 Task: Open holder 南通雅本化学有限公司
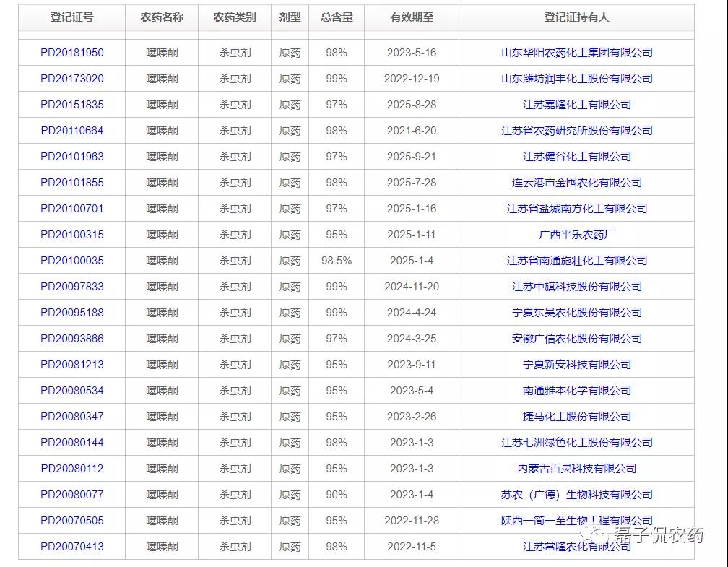tap(576, 391)
